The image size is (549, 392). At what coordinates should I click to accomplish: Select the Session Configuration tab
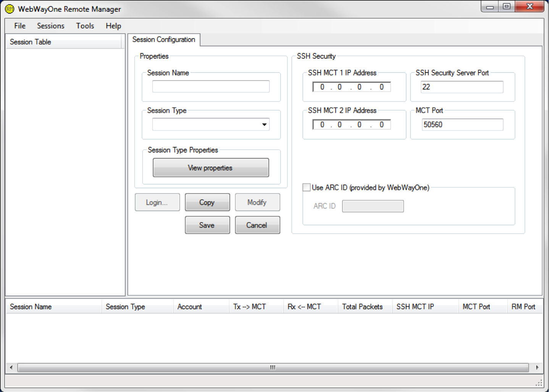164,40
